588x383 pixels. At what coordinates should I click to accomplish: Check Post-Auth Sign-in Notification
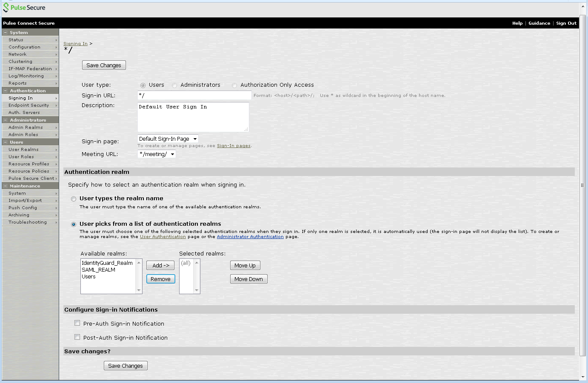coord(77,337)
